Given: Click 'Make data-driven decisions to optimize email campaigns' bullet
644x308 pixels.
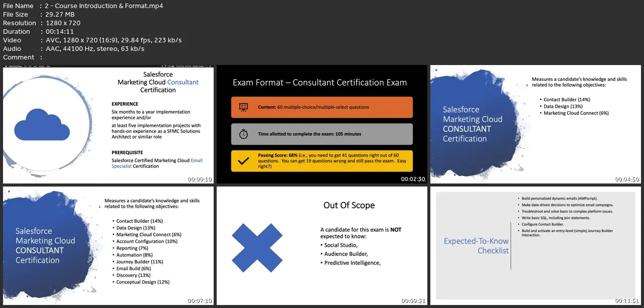Looking at the screenshot, I should click(x=567, y=205).
